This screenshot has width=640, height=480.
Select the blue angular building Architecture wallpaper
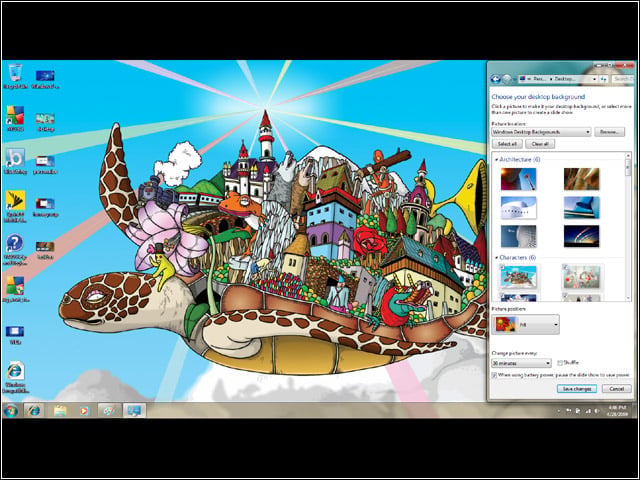point(581,208)
